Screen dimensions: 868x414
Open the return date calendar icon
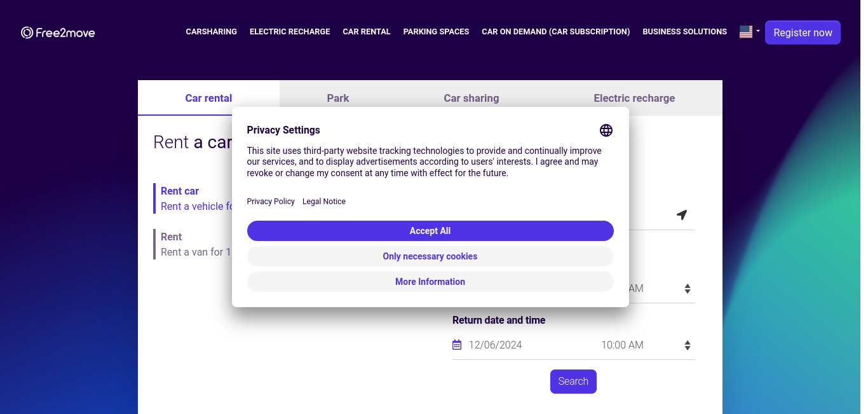(457, 345)
